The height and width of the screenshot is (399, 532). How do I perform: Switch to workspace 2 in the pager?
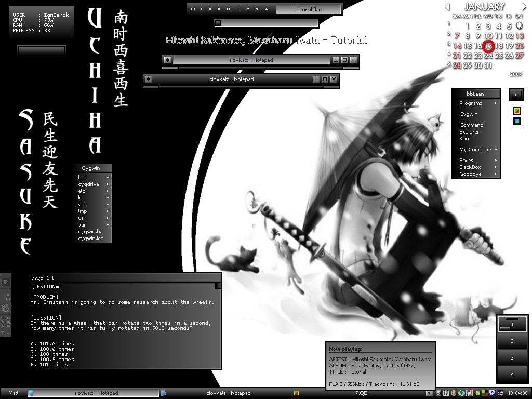coord(512,341)
